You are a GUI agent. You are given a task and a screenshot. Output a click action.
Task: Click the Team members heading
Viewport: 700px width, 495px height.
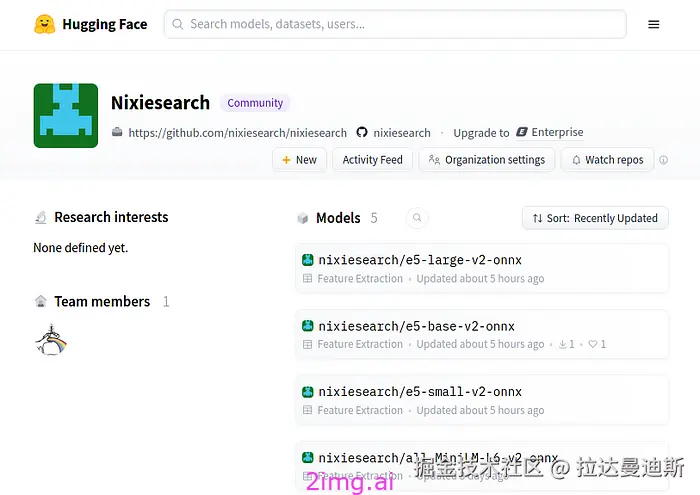tap(102, 302)
